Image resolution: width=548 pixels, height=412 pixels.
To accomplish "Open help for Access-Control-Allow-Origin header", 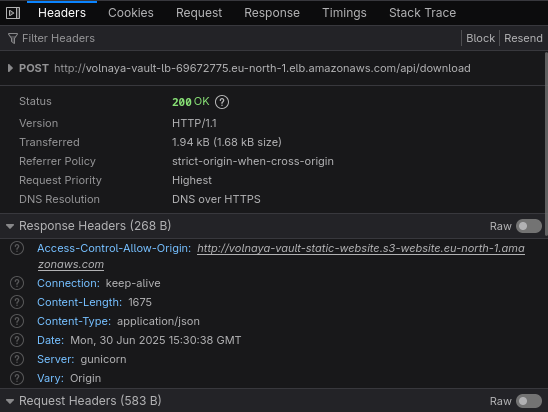I will pyautogui.click(x=17, y=248).
